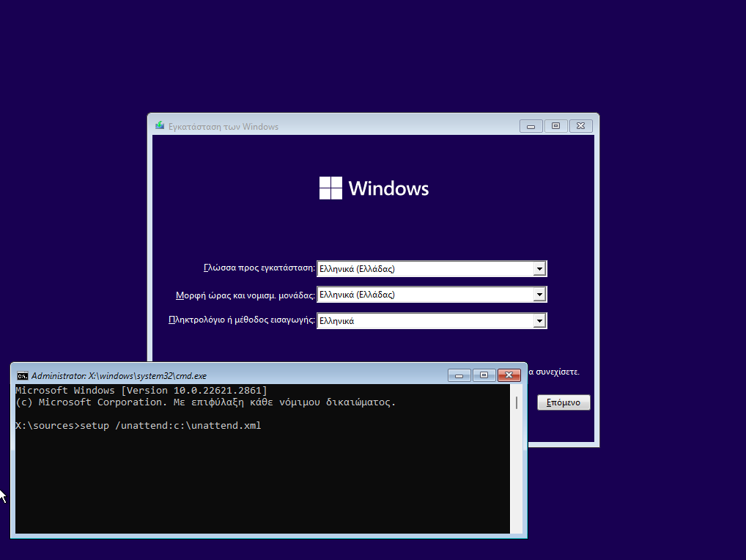Click the Πληκτρολόγιο ή μέθοδος εισαγωγής label
Image resolution: width=746 pixels, height=560 pixels.
[242, 320]
